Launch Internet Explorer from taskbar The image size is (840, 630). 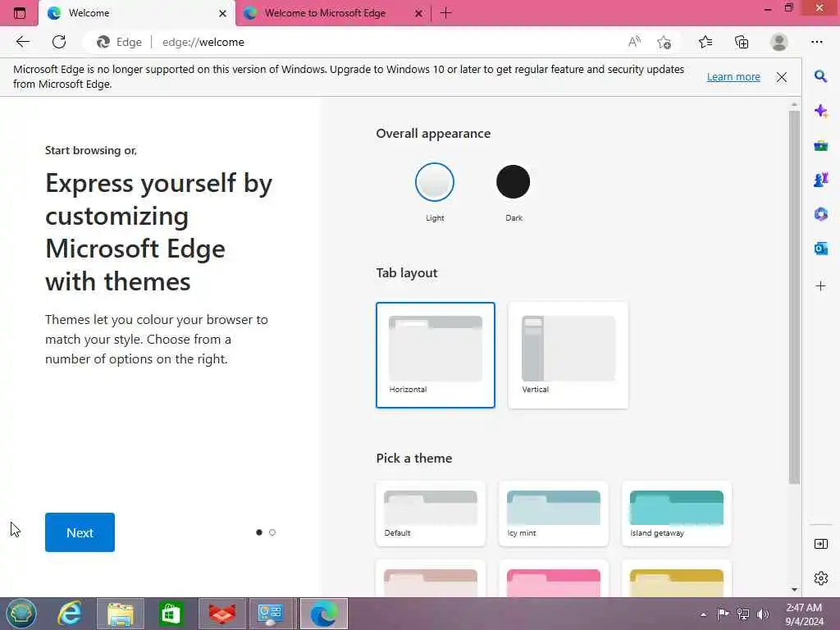click(70, 614)
